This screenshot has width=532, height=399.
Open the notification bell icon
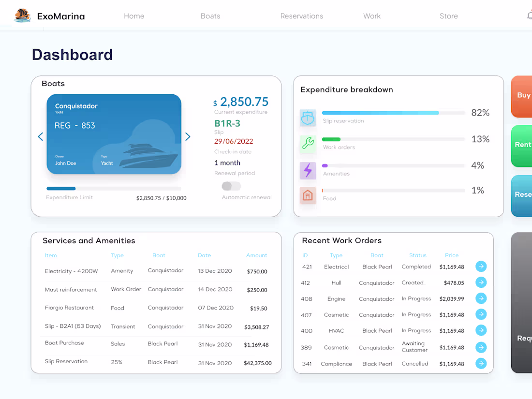[530, 15]
